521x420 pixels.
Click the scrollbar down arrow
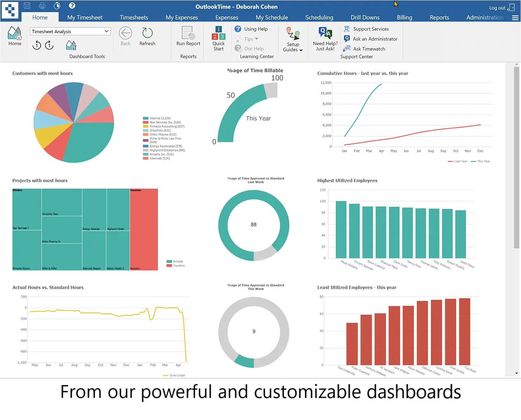coord(516,373)
